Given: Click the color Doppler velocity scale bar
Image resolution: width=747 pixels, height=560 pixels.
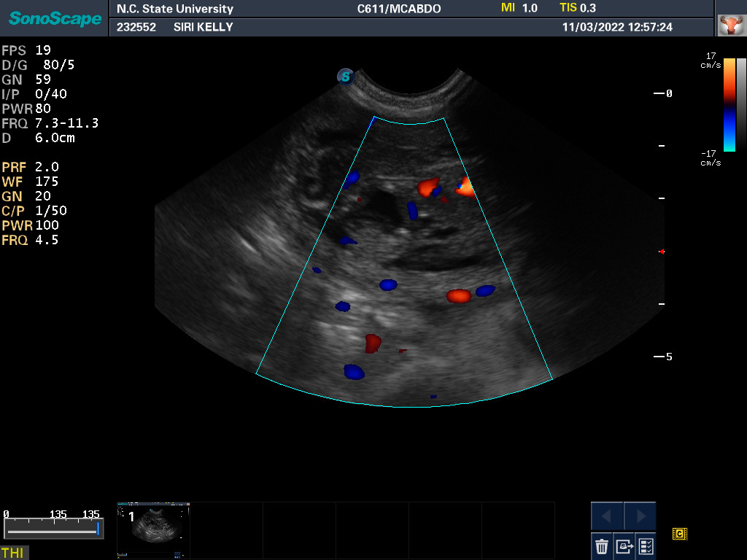Looking at the screenshot, I should [x=729, y=104].
